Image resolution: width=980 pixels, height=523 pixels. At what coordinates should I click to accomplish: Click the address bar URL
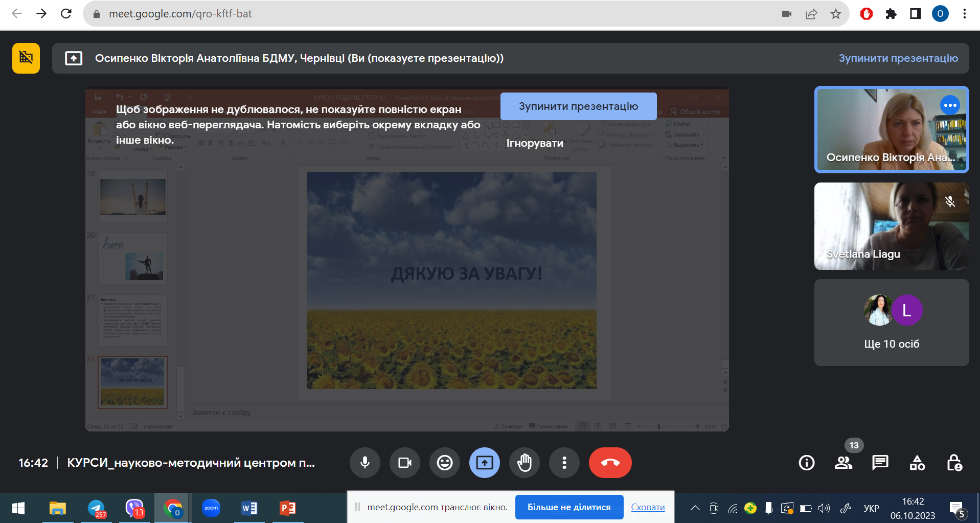(x=180, y=14)
